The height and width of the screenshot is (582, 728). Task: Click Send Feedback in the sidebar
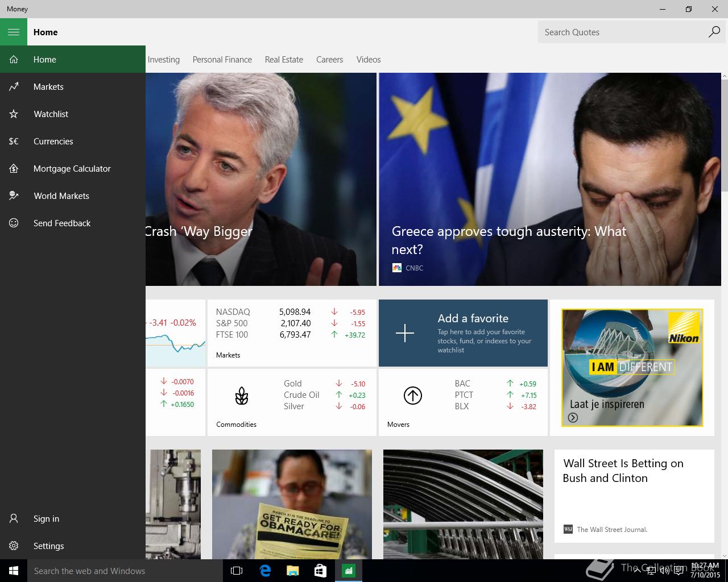[73, 223]
